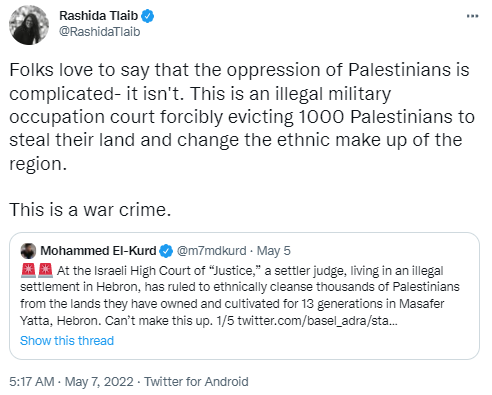Click the first red siren emoji
Screen dimensions: 492x395
(28, 270)
